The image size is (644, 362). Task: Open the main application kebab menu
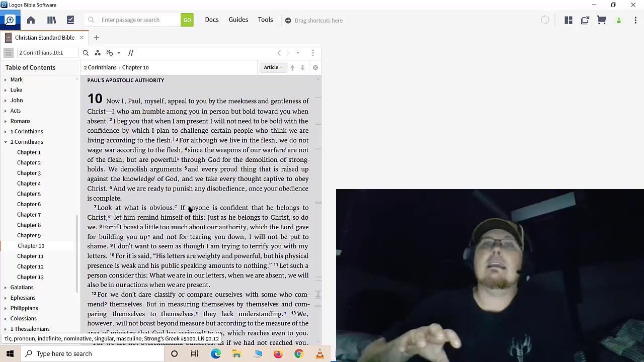pyautogui.click(x=636, y=20)
